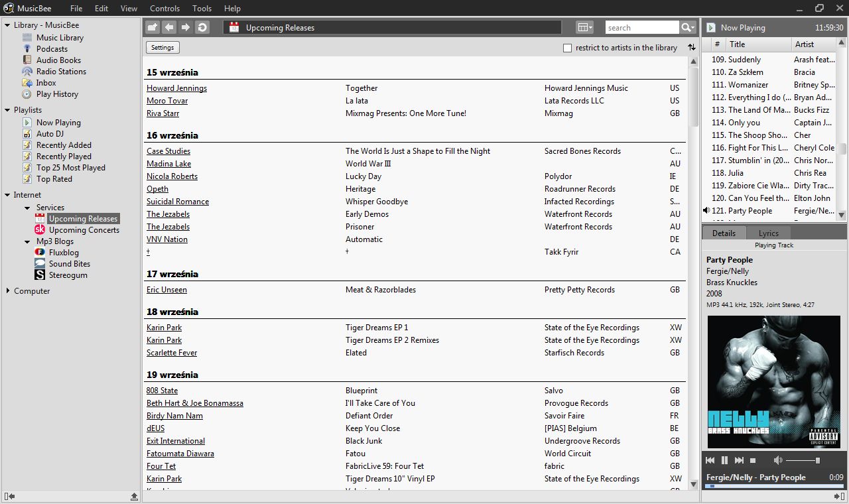Sort Now Playing list by Title column
The width and height of the screenshot is (849, 504).
[758, 44]
